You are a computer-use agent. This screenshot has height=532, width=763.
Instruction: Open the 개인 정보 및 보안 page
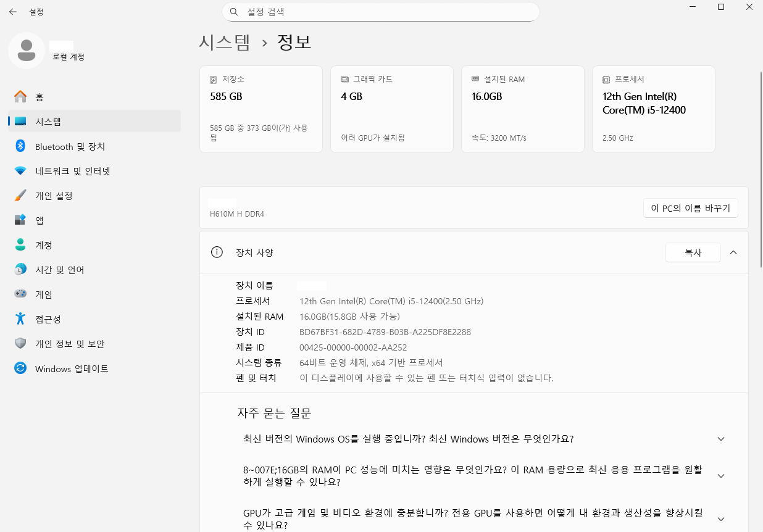pyautogui.click(x=70, y=344)
